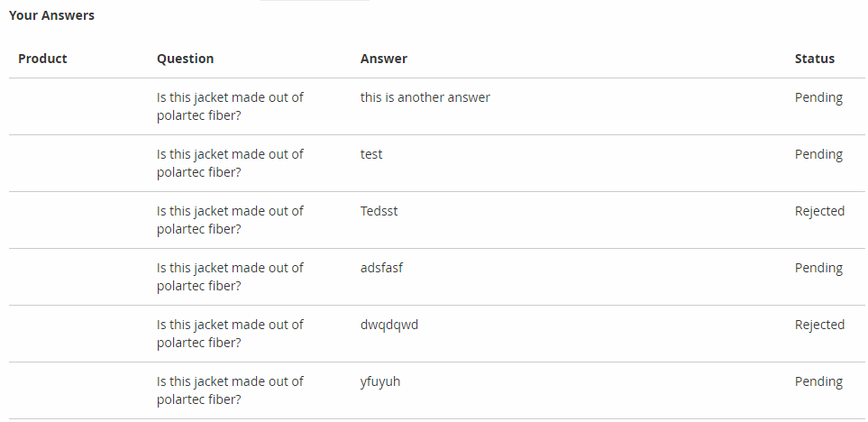Viewport: 868px width, 422px height.
Task: Click the "yfuyuh" answer entry
Action: coord(379,381)
